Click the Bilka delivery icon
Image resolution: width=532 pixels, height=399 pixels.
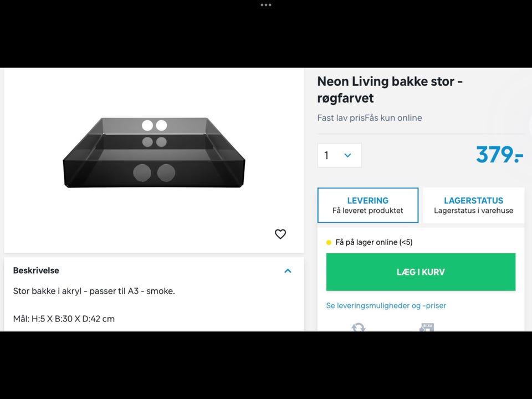pos(426,328)
